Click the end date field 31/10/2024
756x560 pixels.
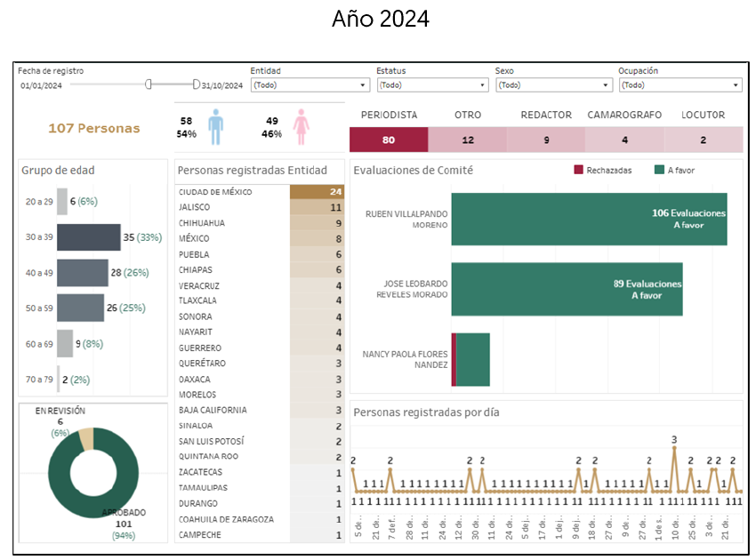point(221,86)
